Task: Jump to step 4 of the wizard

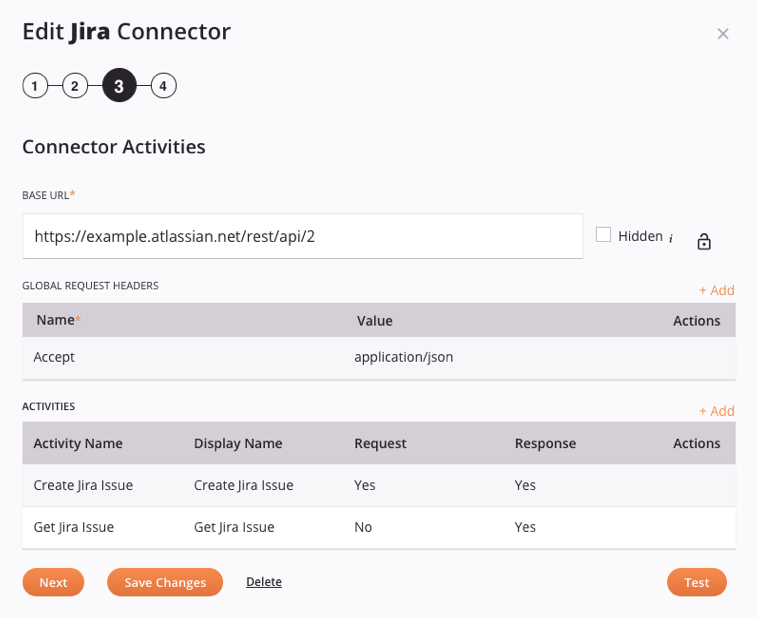Action: tap(163, 86)
